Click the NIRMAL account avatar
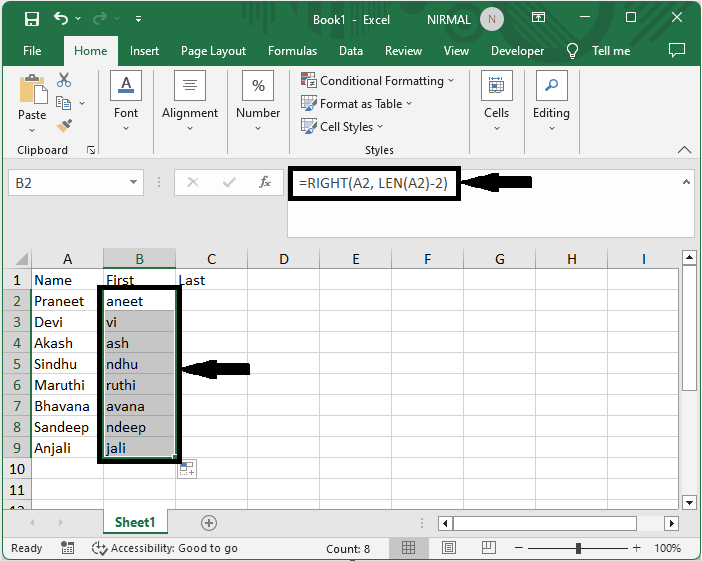Image resolution: width=702 pixels, height=561 pixels. coord(492,19)
